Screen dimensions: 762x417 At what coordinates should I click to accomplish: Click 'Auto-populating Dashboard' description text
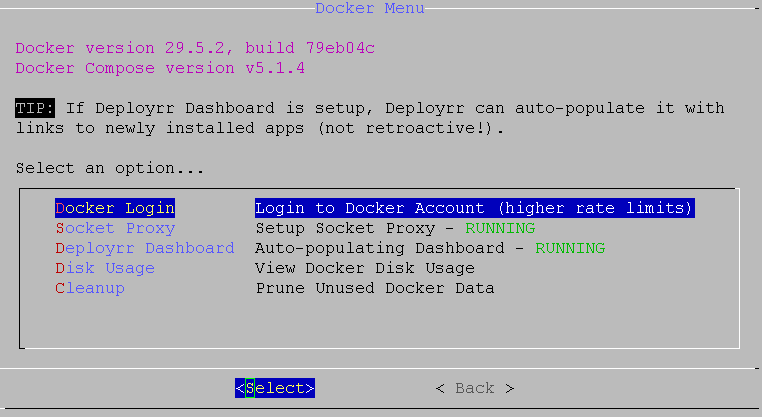click(x=380, y=248)
